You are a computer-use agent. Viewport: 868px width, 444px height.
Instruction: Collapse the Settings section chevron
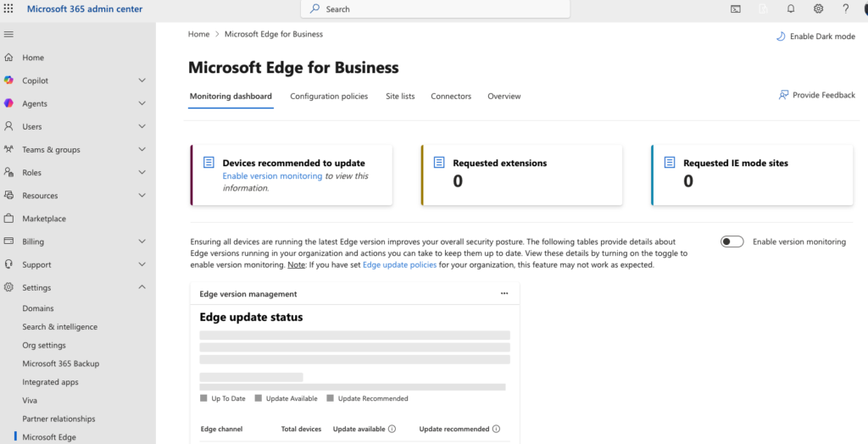[x=142, y=287]
